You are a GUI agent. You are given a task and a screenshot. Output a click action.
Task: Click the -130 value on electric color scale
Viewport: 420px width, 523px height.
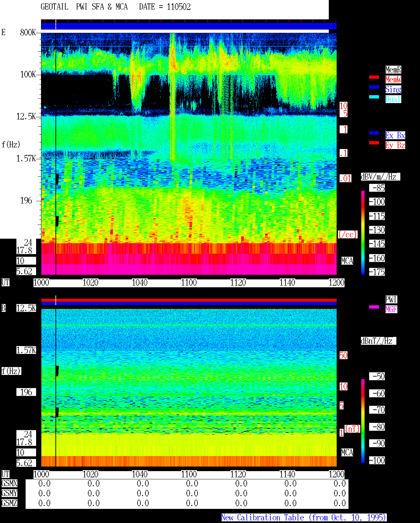tap(377, 230)
